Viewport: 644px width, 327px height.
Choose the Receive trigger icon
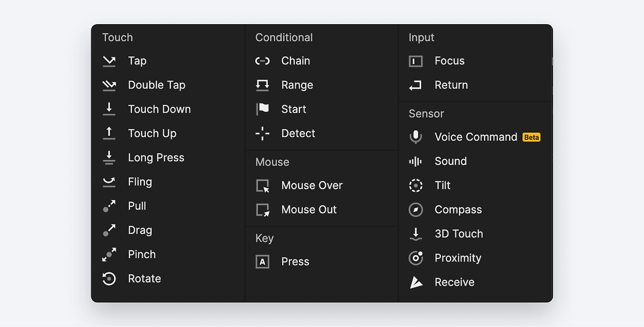pos(416,282)
